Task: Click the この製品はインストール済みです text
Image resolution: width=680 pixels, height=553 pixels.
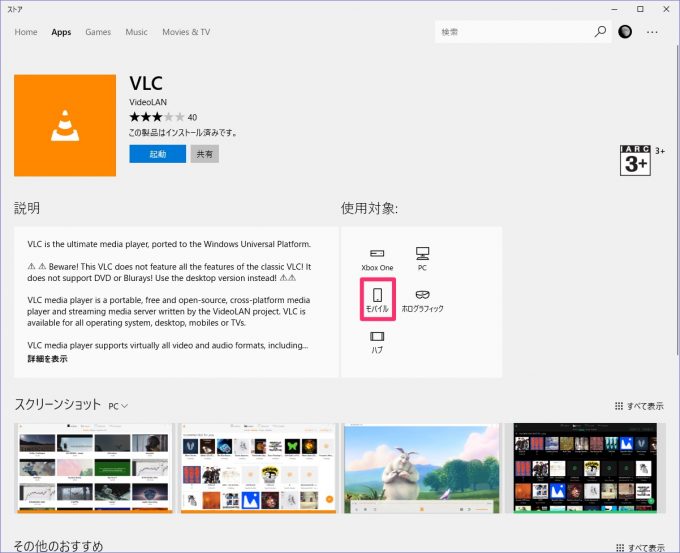Action: click(x=183, y=132)
